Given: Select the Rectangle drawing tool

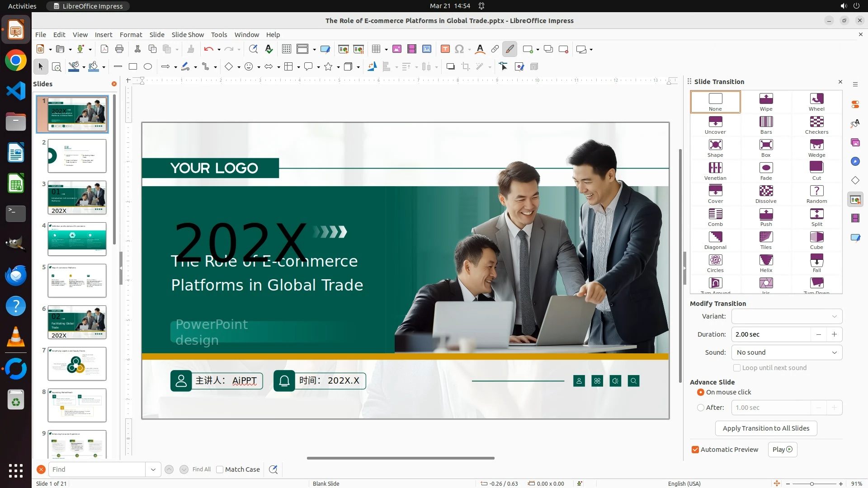Looking at the screenshot, I should click(133, 66).
